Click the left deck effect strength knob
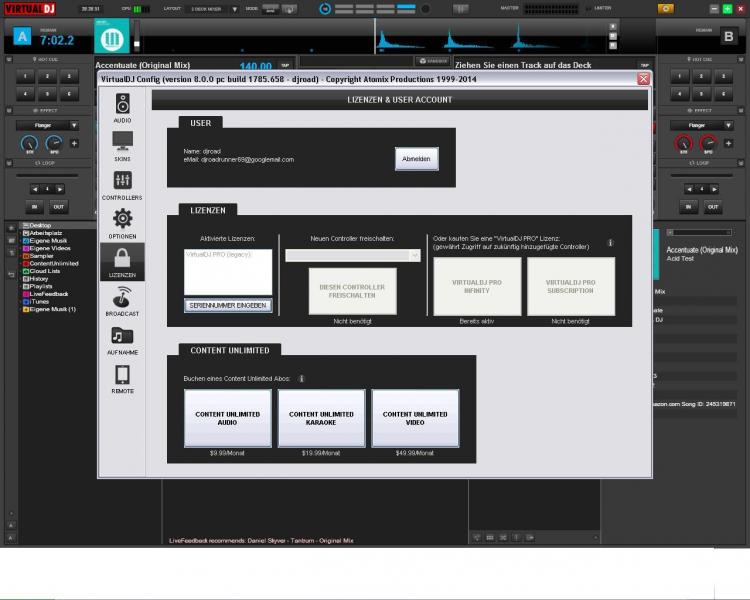 coord(27,144)
